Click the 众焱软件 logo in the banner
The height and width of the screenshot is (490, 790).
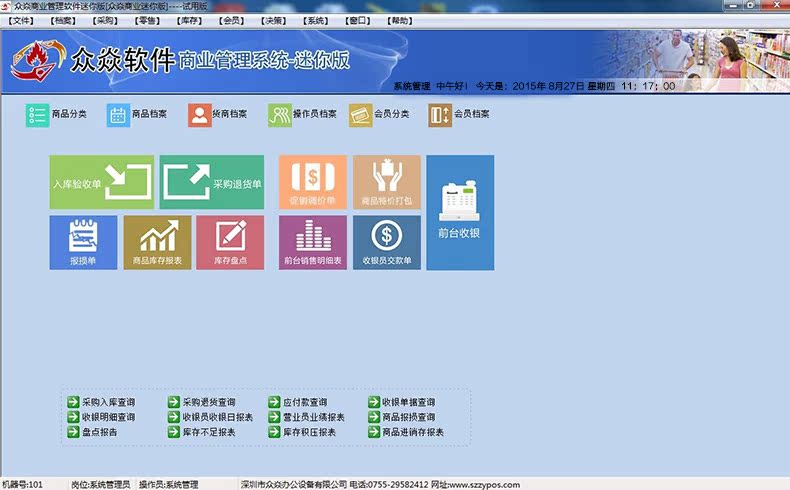tap(38, 60)
